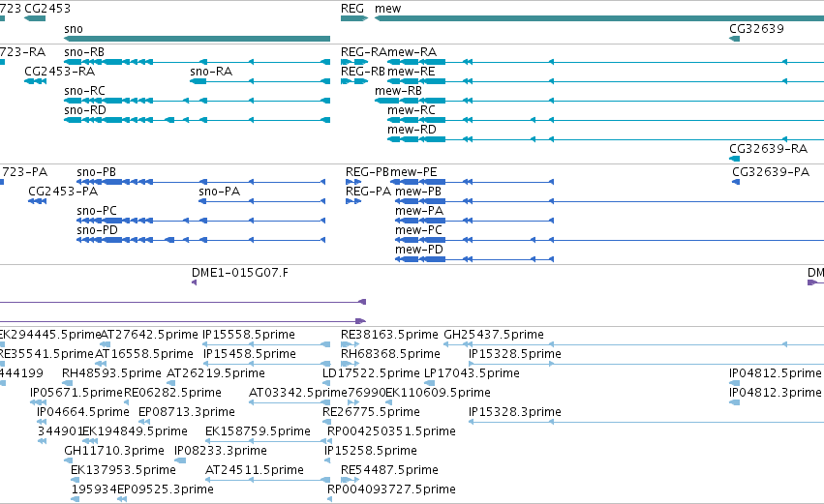Screen dimensions: 824x504
Task: Click the AT26219.5prime EST label
Action: tap(216, 373)
